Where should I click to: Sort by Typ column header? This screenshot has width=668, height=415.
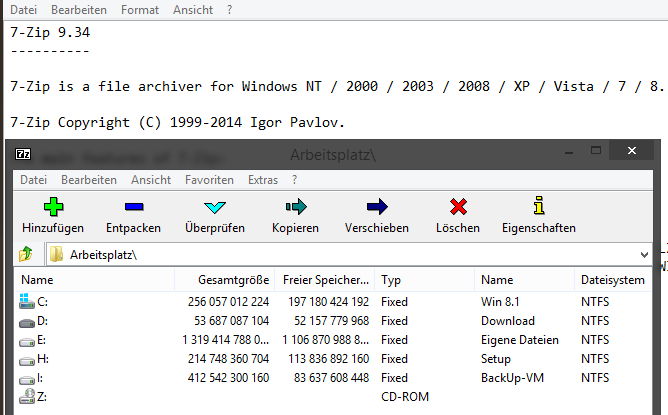[x=424, y=280]
